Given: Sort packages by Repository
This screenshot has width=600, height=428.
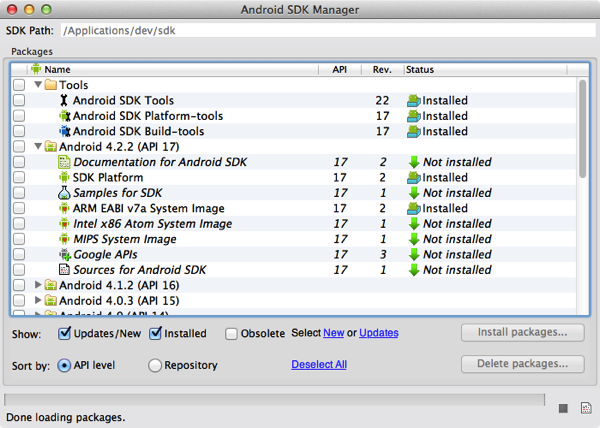Looking at the screenshot, I should point(155,366).
